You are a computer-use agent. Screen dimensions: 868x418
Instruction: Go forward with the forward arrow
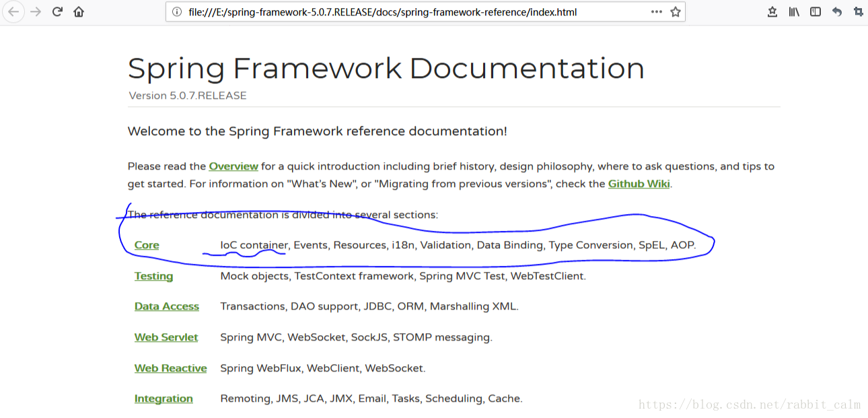click(x=36, y=11)
